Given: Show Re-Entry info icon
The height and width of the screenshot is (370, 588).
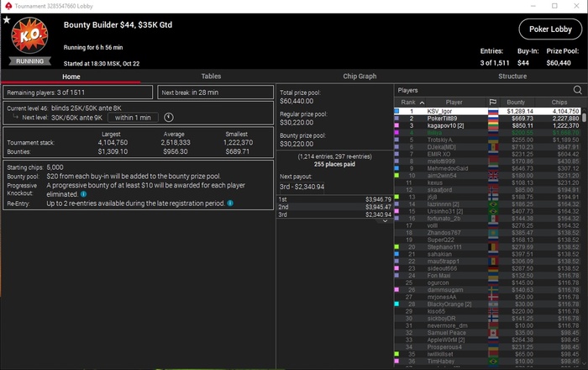Looking at the screenshot, I should 230,203.
